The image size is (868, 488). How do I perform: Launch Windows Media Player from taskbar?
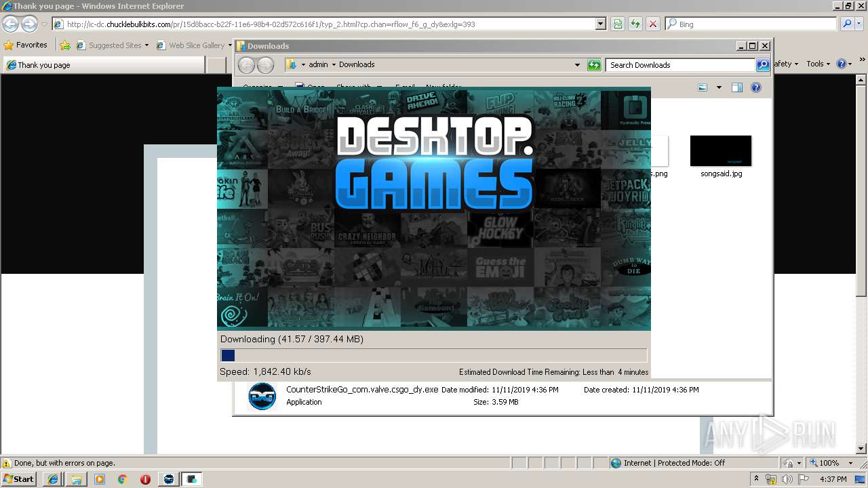100,479
